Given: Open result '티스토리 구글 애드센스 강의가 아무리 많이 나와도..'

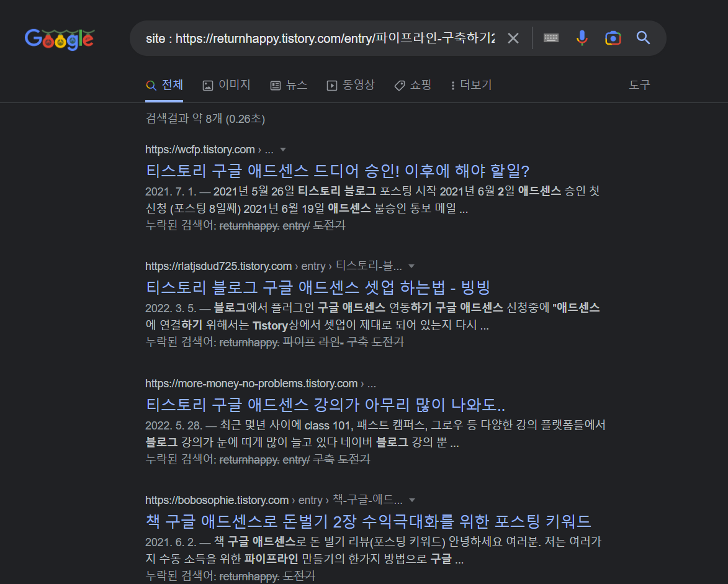Looking at the screenshot, I should tap(325, 405).
